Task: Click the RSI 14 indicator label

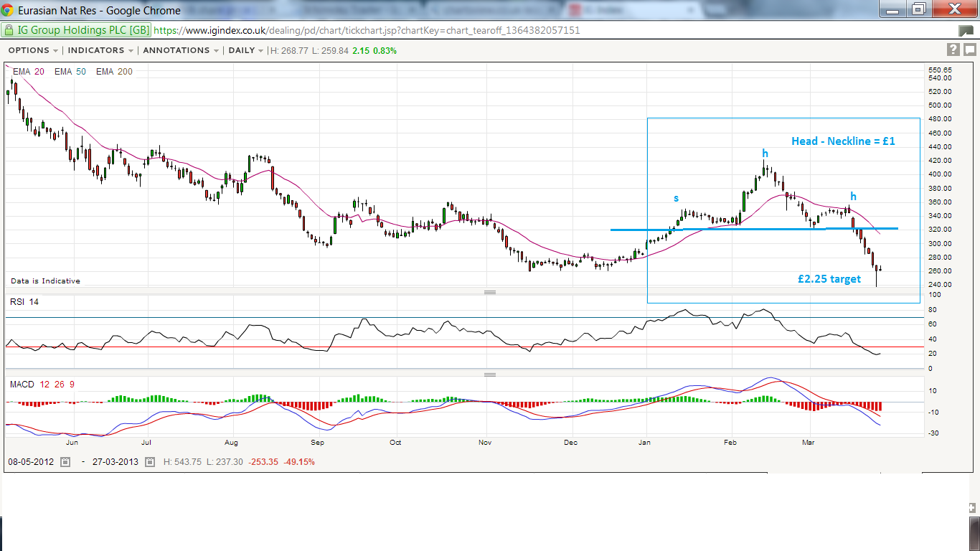Action: [x=24, y=302]
